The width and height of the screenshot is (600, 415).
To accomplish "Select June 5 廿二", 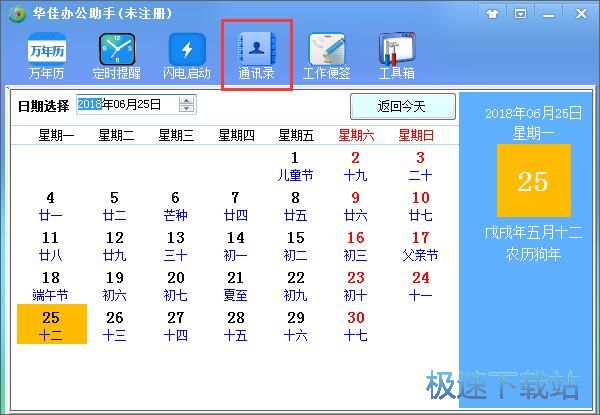I will coord(114,207).
